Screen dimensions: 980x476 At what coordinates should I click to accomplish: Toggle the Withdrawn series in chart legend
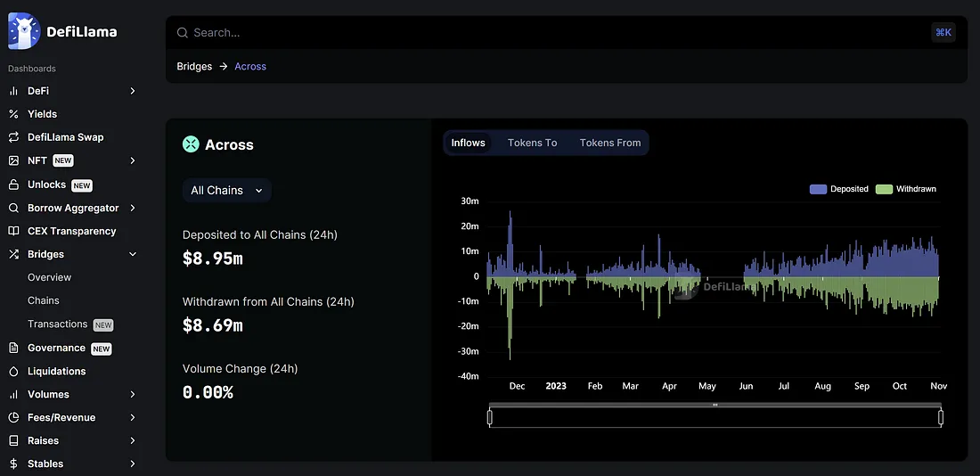pyautogui.click(x=906, y=189)
